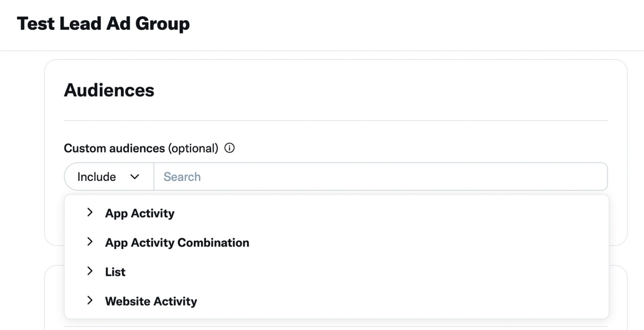
Task: Select the List audience type label
Action: [115, 272]
